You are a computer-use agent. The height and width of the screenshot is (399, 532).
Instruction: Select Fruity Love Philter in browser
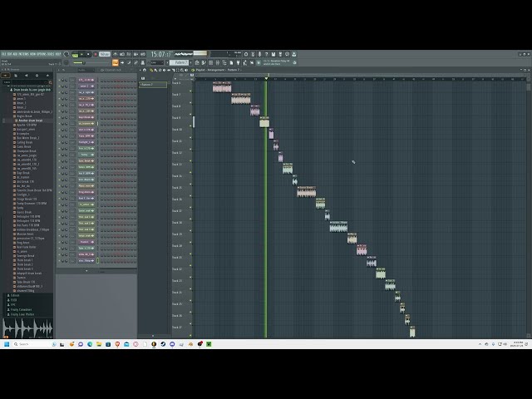(22, 314)
